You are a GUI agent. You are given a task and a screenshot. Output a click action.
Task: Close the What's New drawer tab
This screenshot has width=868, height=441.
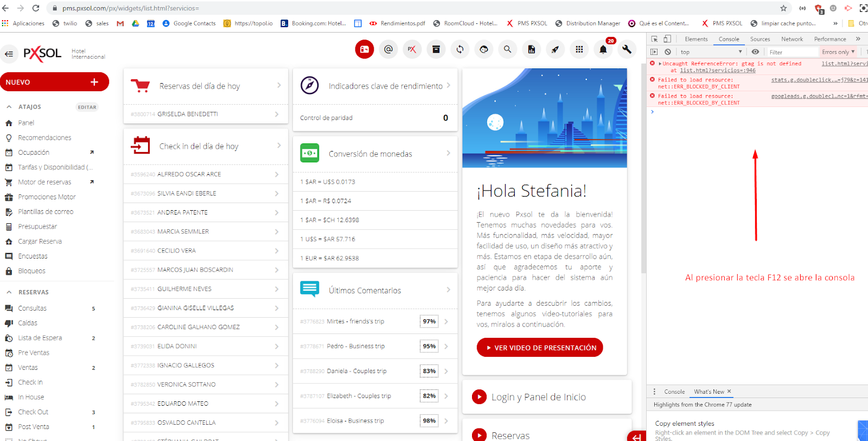click(x=729, y=392)
